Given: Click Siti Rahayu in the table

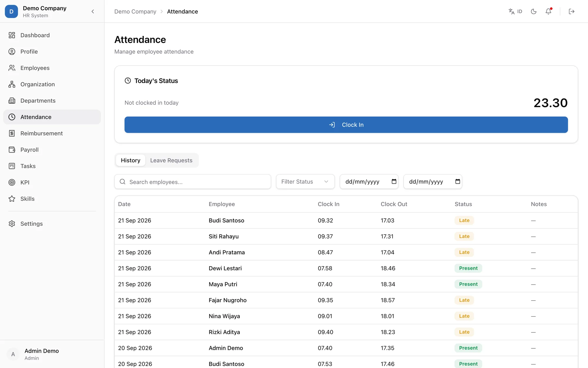Looking at the screenshot, I should click(x=223, y=236).
